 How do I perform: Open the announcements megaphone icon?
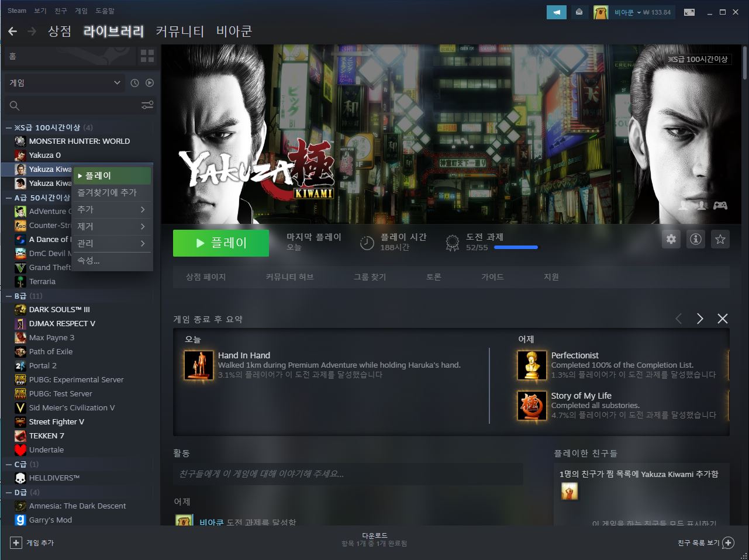click(x=557, y=12)
